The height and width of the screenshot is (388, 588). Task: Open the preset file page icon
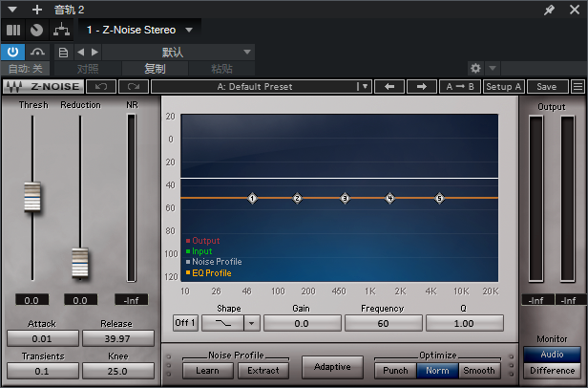point(63,53)
